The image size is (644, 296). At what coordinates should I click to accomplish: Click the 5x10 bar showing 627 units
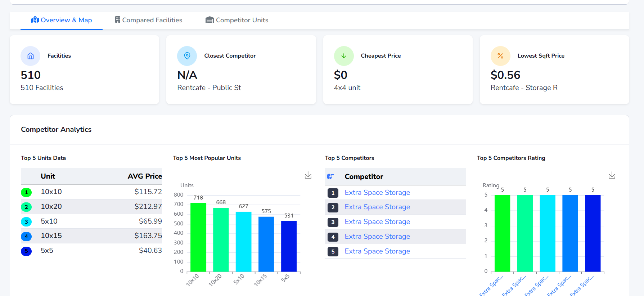[244, 242]
